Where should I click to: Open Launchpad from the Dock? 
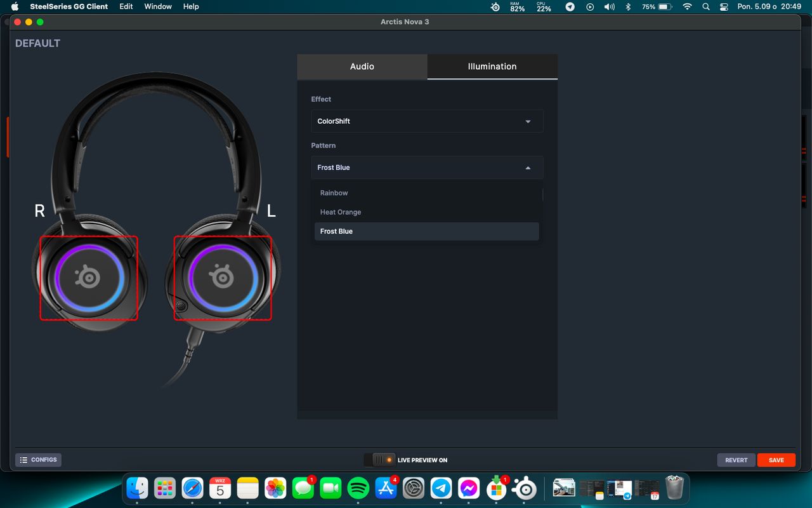click(x=165, y=488)
